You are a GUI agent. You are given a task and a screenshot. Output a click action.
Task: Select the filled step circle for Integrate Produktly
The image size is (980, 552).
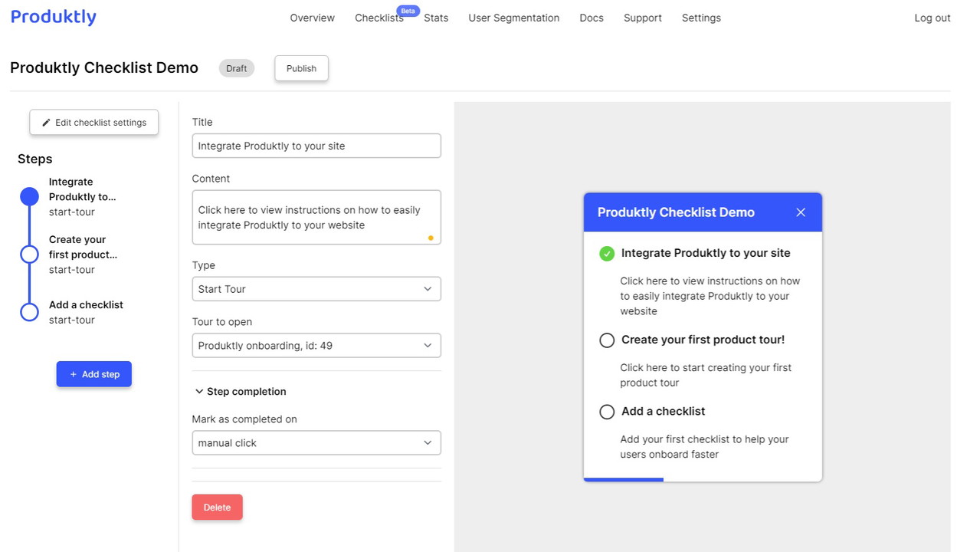tap(29, 197)
